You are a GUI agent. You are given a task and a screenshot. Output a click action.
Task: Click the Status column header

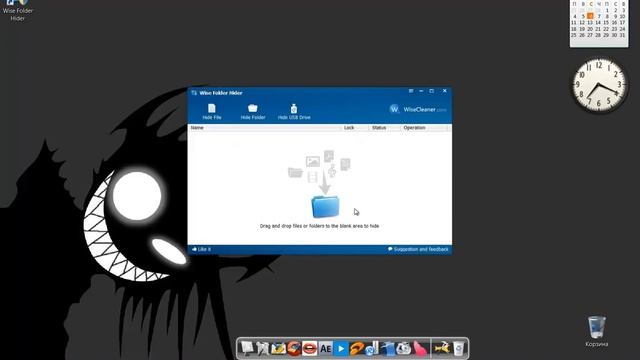tap(384, 128)
